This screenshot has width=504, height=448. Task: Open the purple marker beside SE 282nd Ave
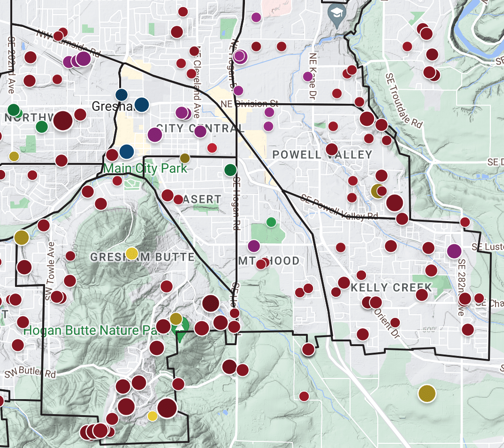tap(454, 251)
